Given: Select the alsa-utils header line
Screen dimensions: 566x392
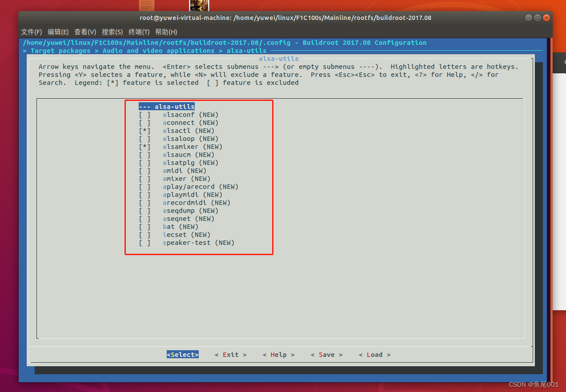Looking at the screenshot, I should point(166,106).
